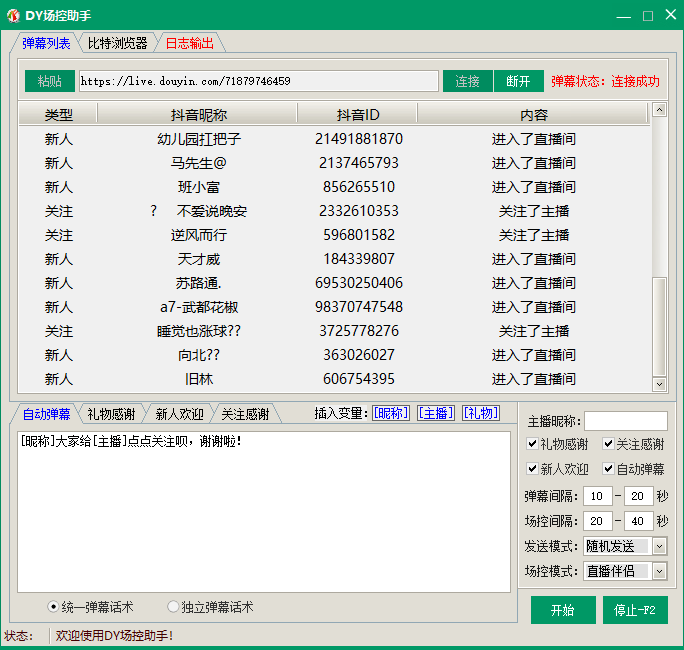Select the row for 睡觉也涨球??
Screen dimensions: 684x650
[335, 331]
